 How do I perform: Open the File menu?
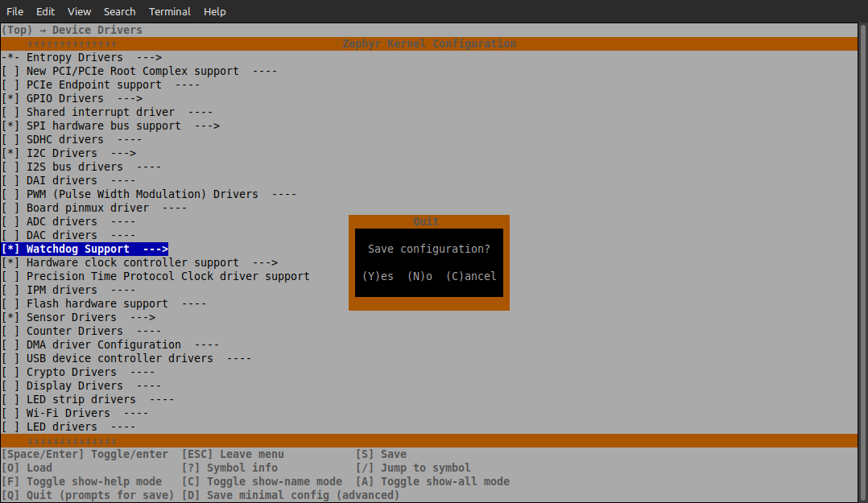tap(15, 11)
